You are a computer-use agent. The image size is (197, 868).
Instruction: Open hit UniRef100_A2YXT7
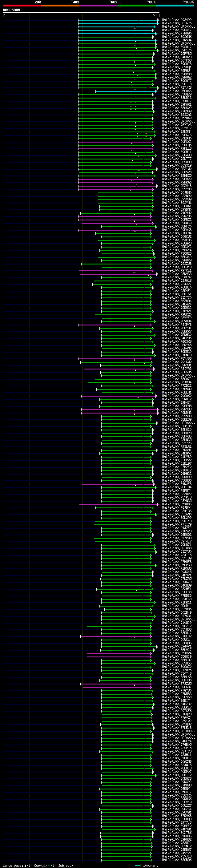177,128
